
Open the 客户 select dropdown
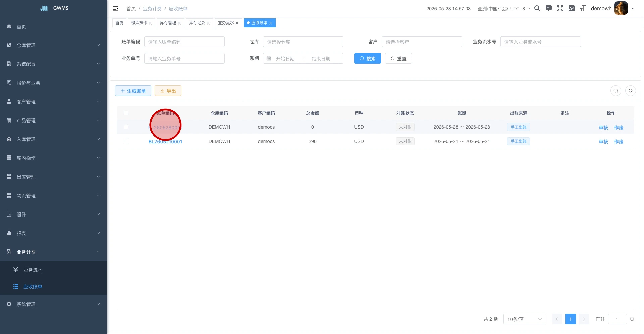[422, 42]
